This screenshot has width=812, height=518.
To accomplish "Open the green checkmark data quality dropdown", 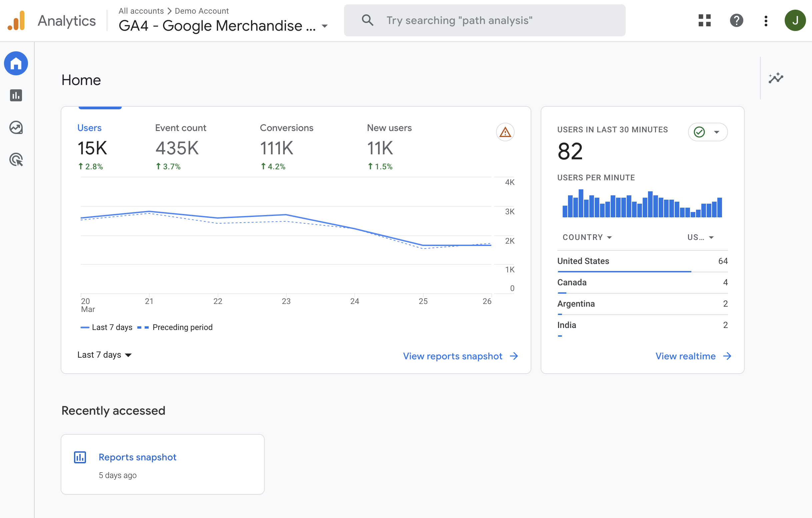I will [x=707, y=132].
